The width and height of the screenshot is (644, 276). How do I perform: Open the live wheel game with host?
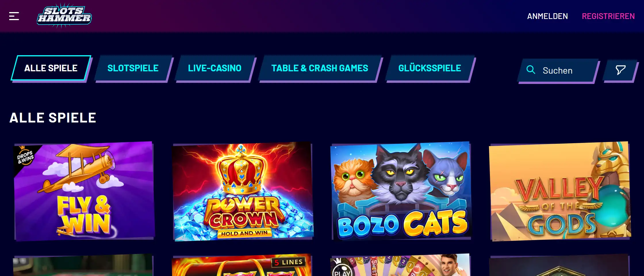point(401,265)
